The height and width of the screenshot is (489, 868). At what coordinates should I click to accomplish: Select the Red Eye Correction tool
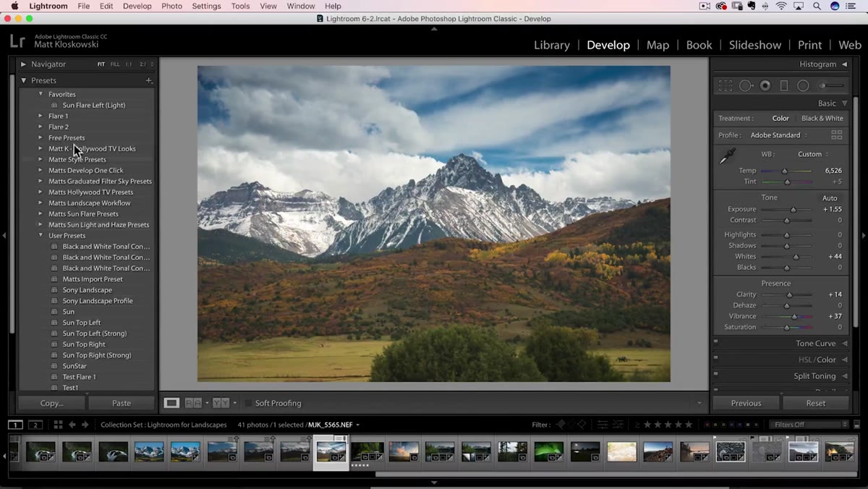pos(765,85)
